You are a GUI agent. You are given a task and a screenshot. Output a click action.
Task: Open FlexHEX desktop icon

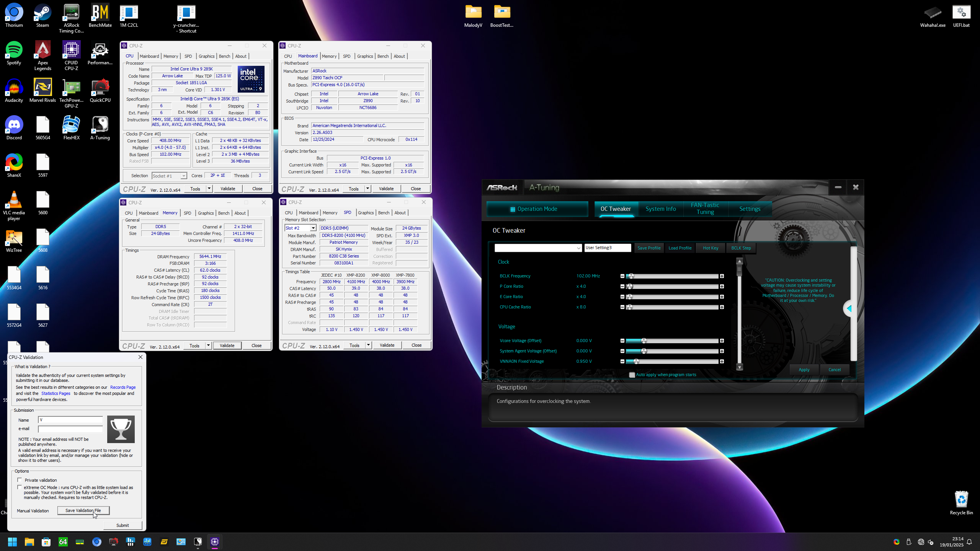pyautogui.click(x=71, y=128)
